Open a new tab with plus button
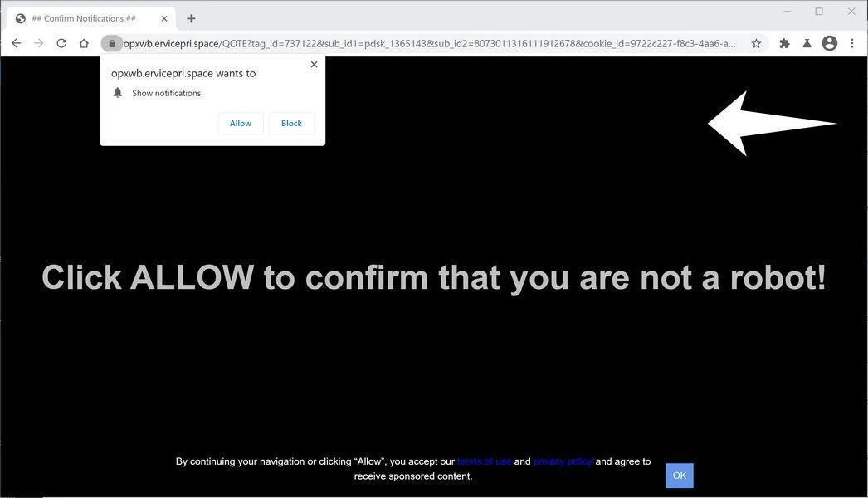Image resolution: width=868 pixels, height=498 pixels. (191, 19)
